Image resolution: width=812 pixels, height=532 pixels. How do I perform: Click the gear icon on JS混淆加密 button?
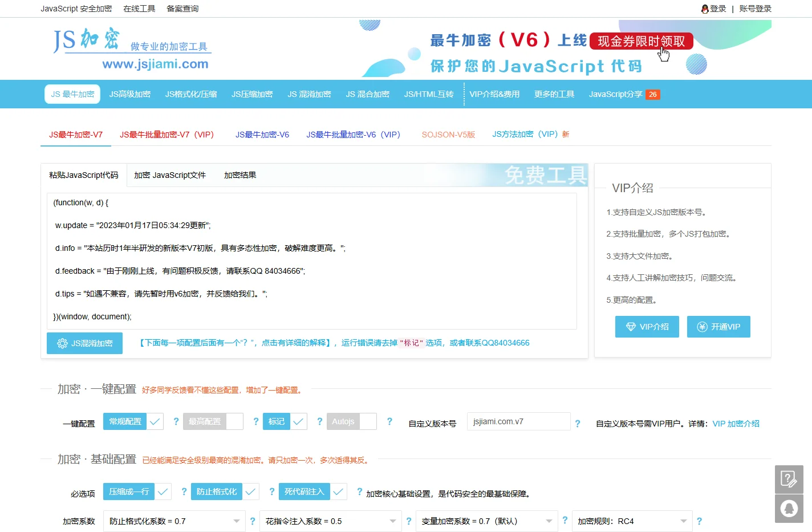63,343
